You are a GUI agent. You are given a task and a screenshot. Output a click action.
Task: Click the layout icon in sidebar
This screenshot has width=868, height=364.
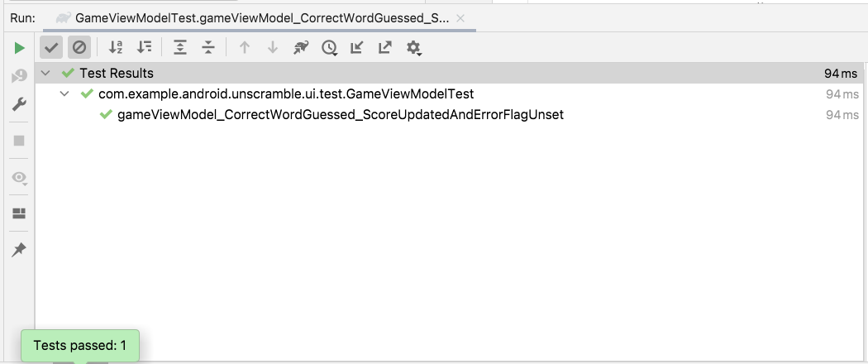click(x=19, y=214)
